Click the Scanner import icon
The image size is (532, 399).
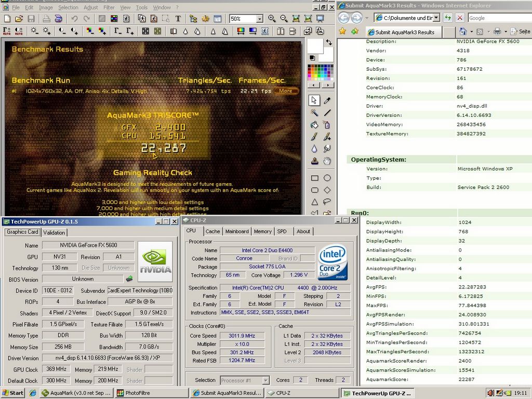click(x=58, y=19)
